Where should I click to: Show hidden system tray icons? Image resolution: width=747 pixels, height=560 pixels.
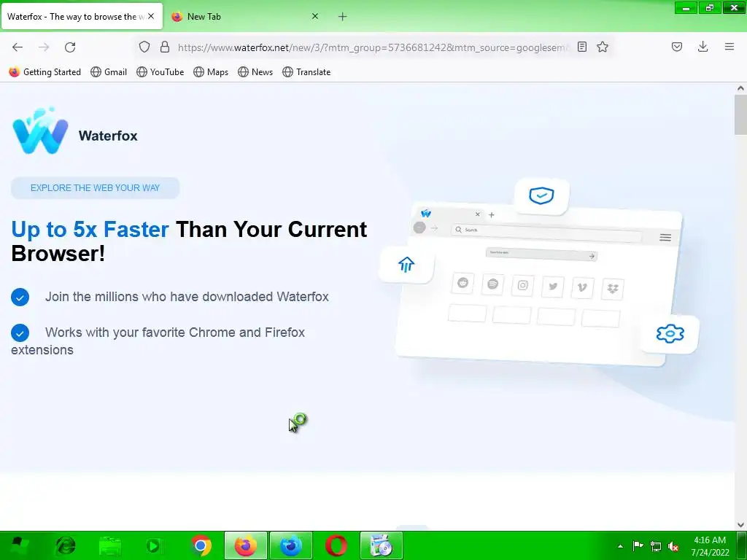pos(620,546)
